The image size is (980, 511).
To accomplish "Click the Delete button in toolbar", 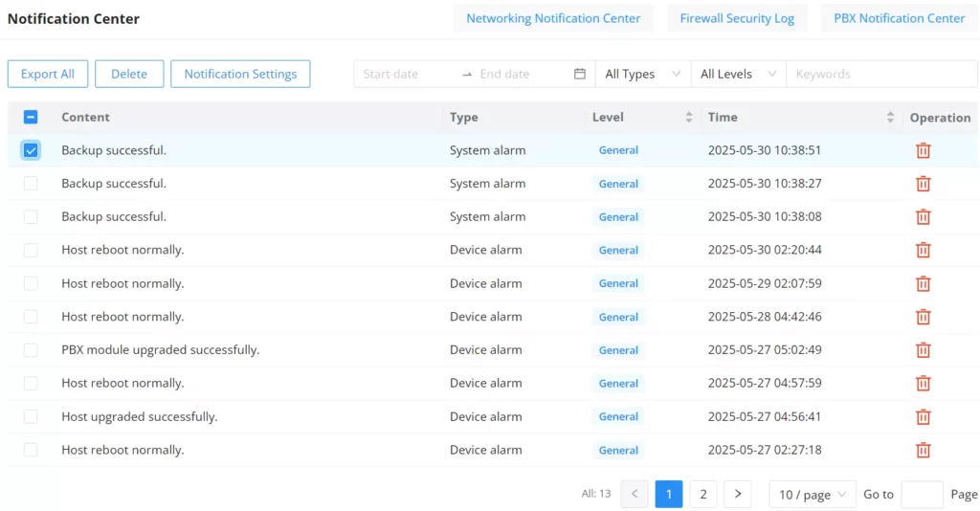I will point(129,74).
